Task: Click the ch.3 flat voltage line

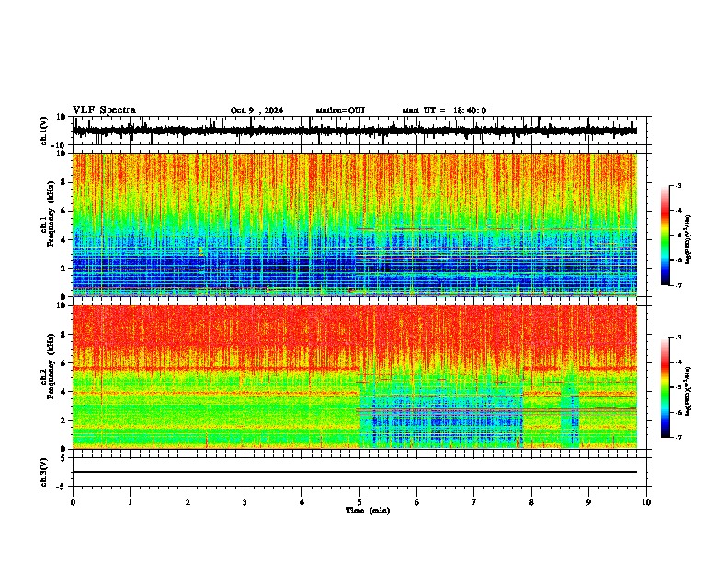Action: (354, 472)
